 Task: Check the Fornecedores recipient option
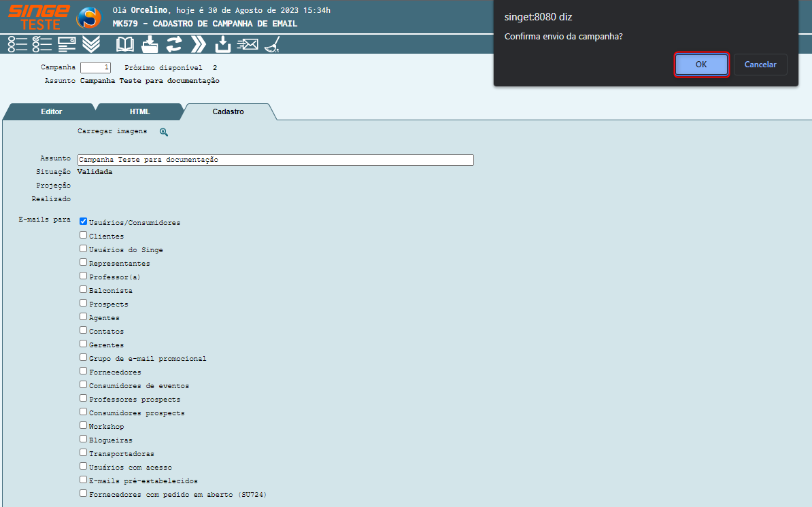click(84, 371)
